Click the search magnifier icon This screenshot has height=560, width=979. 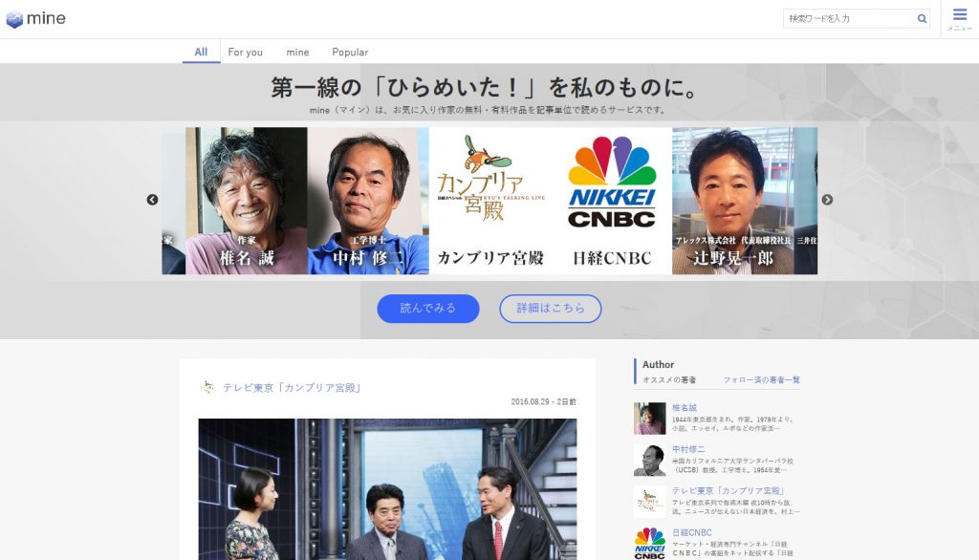click(922, 19)
